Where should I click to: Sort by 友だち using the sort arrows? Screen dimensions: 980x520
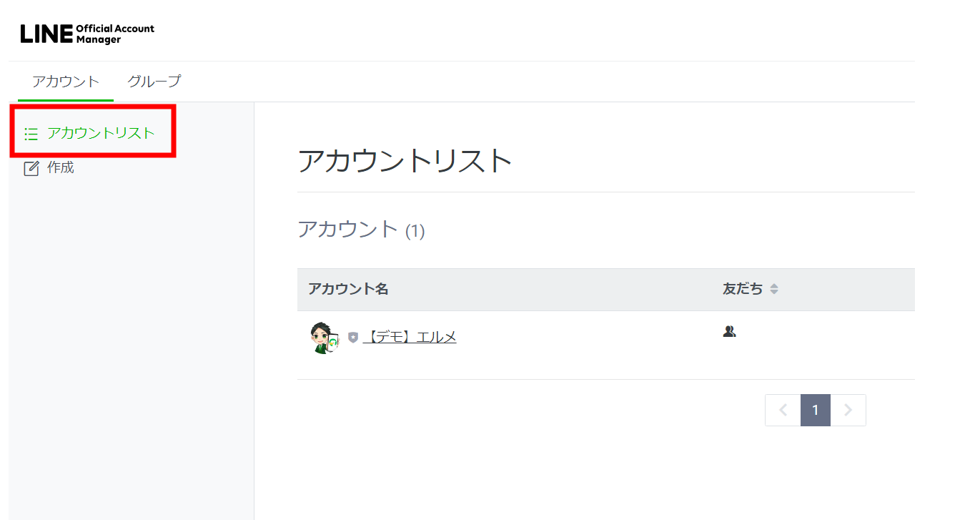[774, 289]
